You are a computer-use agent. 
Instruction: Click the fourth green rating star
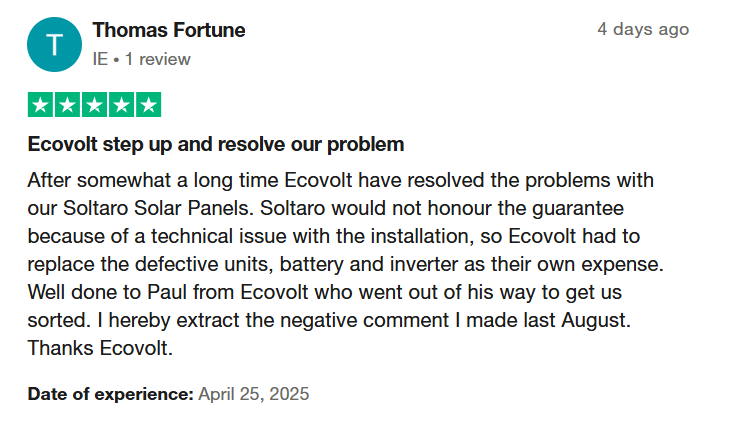[x=121, y=105]
